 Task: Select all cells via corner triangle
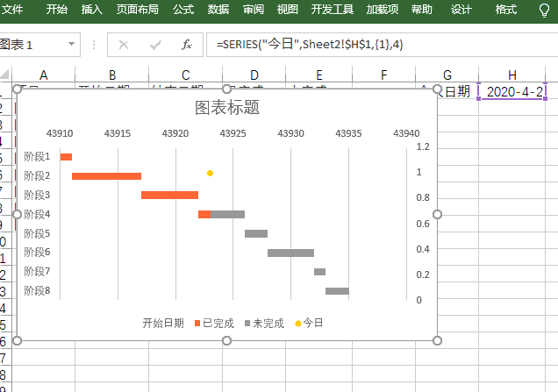5,74
